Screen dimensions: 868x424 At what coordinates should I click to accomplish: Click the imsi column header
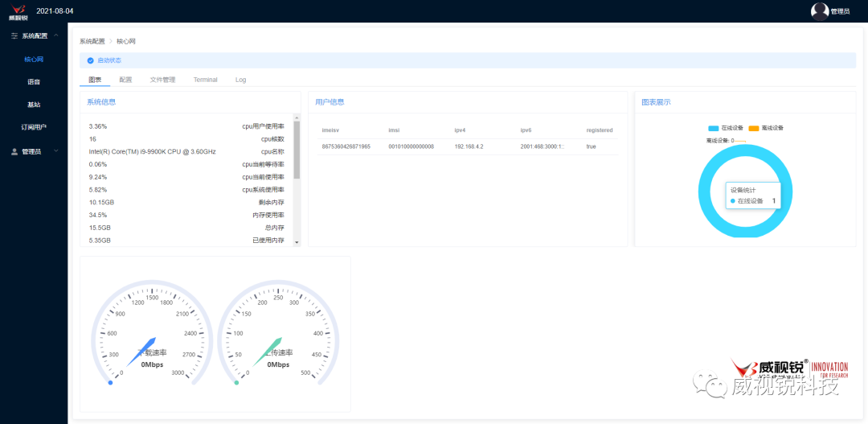coord(394,130)
